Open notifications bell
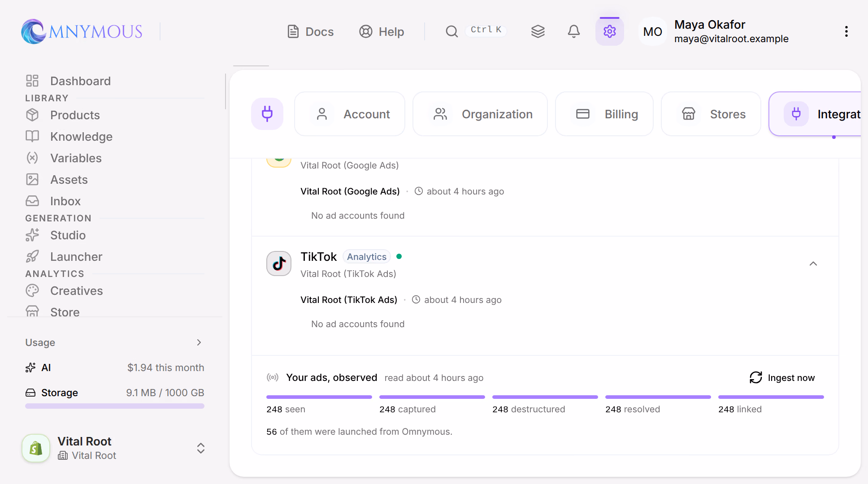868x484 pixels. [574, 31]
